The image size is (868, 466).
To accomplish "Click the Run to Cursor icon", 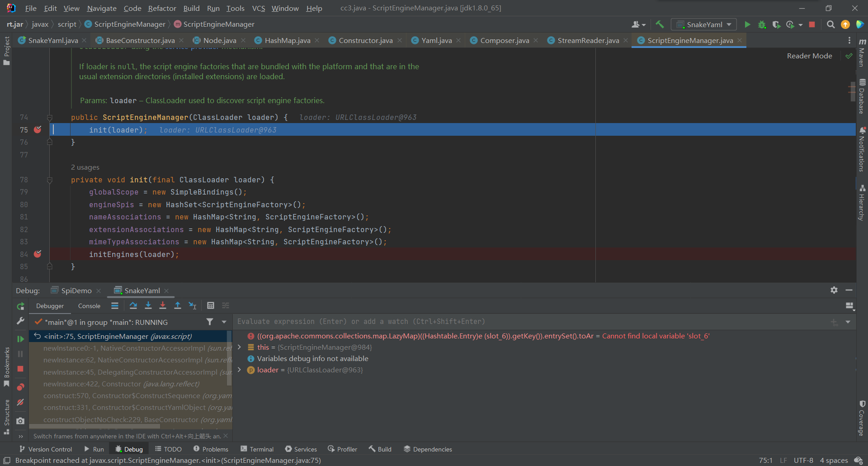I will tap(193, 306).
